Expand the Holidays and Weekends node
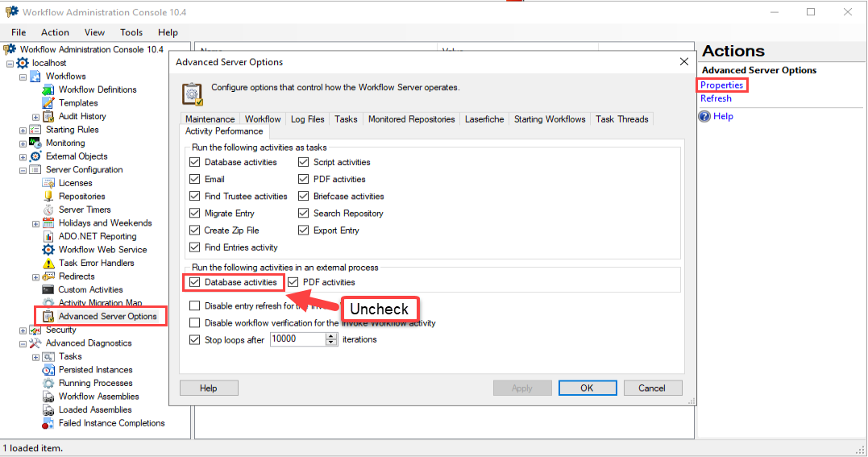The image size is (868, 457). 36,224
